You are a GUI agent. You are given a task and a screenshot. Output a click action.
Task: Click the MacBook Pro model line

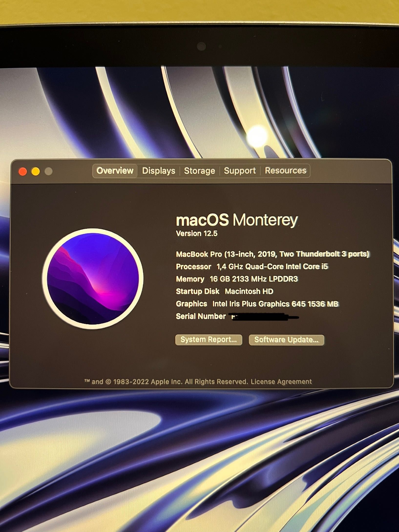coord(273,254)
